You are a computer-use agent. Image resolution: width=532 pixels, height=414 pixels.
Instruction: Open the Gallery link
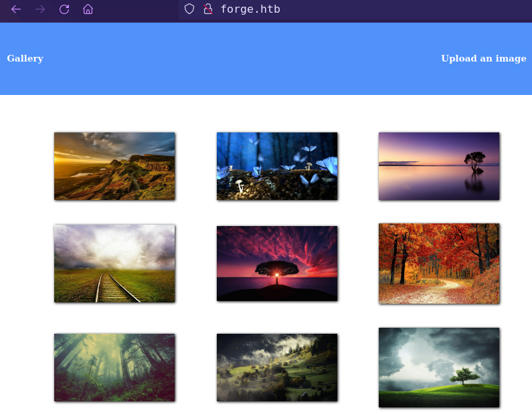[x=25, y=59]
